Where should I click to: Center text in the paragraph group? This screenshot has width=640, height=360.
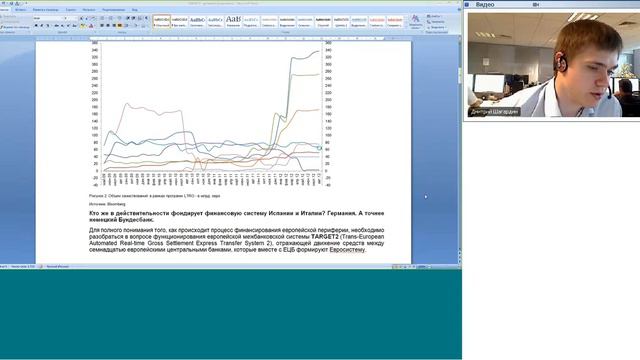[x=108, y=25]
